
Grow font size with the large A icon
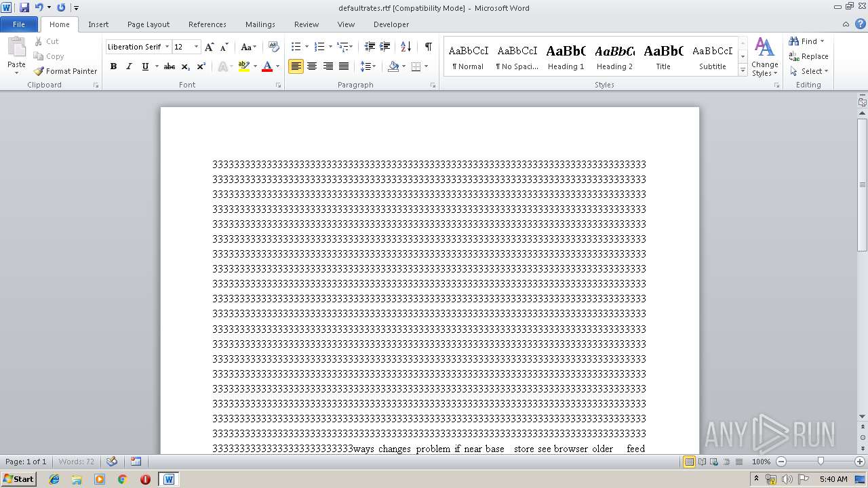tap(210, 47)
